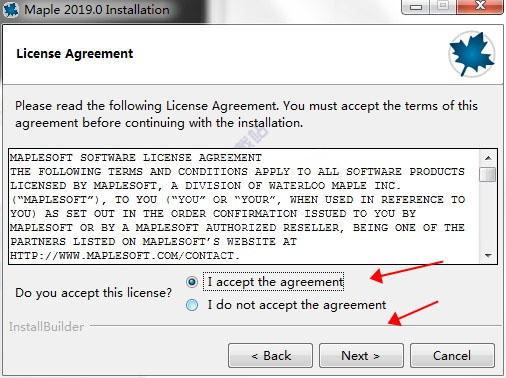Click the Maple icon in the title bar
The image size is (506, 378).
coord(10,10)
